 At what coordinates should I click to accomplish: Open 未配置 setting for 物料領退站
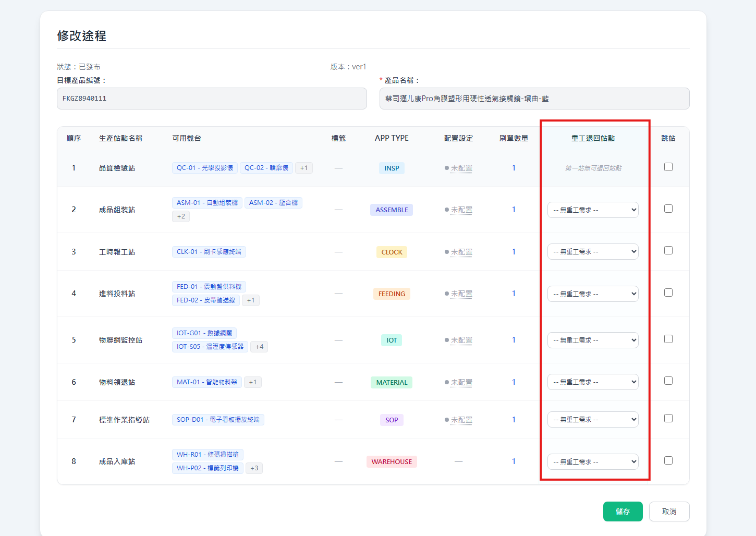[x=461, y=382]
